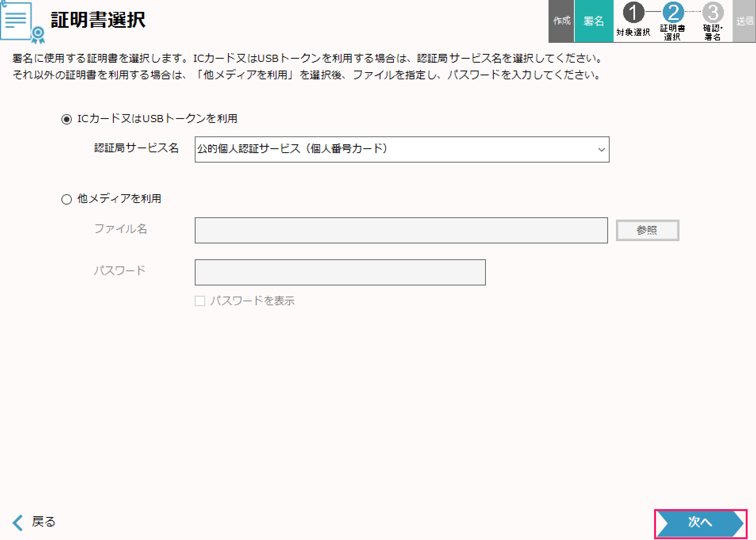Click step 1 対象選択 circle

[x=633, y=13]
